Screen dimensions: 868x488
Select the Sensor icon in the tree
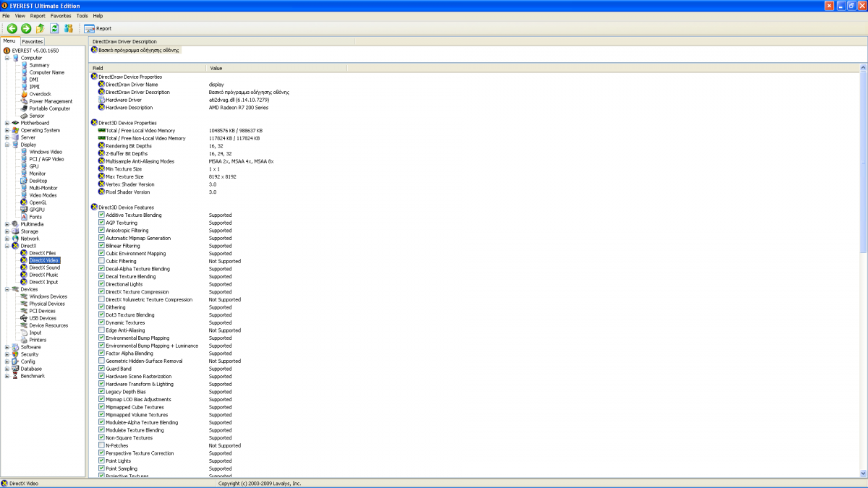(x=24, y=116)
